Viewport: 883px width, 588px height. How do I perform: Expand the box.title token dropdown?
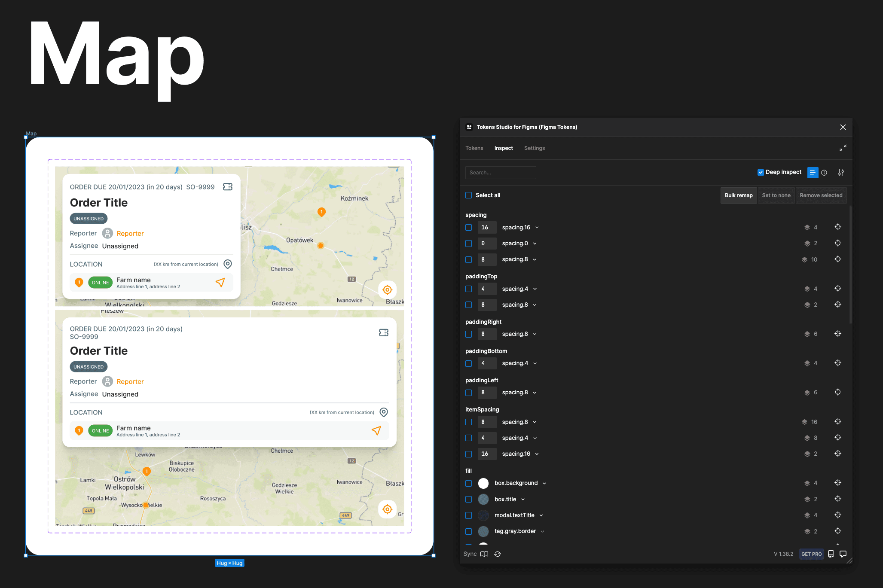[523, 500]
